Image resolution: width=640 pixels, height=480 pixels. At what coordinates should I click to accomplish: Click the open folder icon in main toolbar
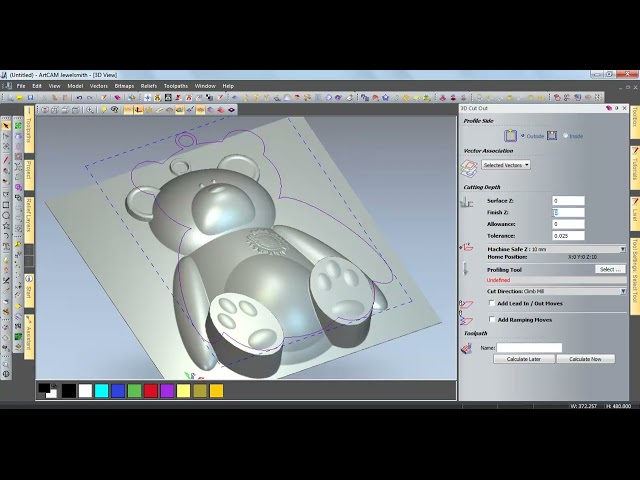pyautogui.click(x=20, y=98)
